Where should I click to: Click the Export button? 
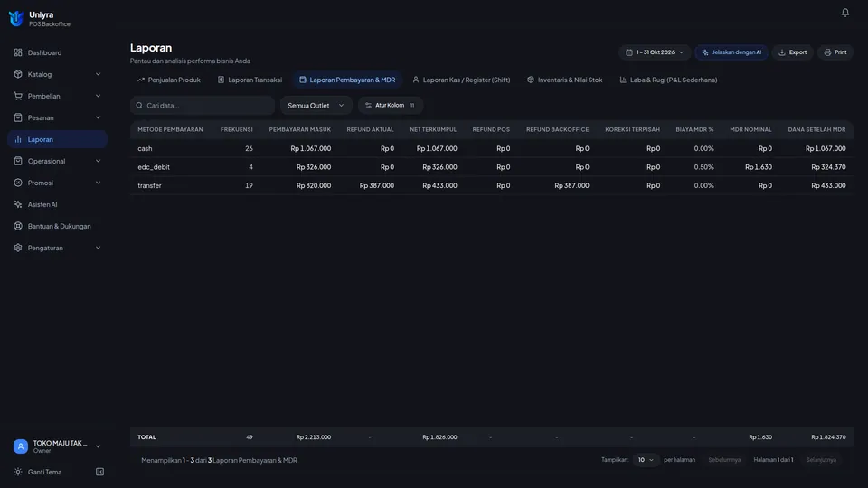pos(792,52)
